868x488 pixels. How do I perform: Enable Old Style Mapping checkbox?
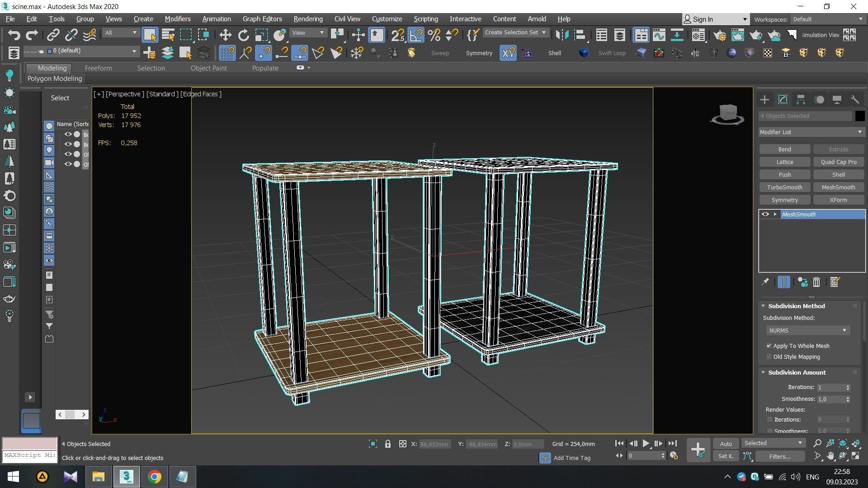click(x=769, y=357)
